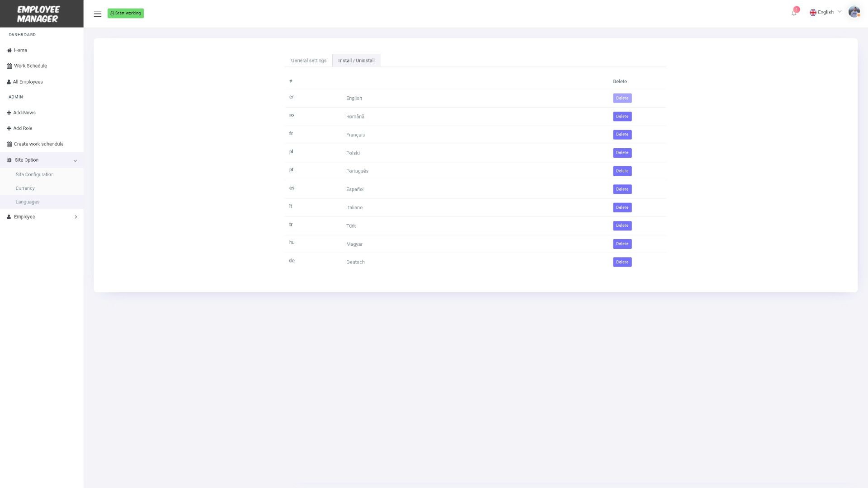This screenshot has height=488, width=868.
Task: Delete the Română language
Action: point(622,117)
